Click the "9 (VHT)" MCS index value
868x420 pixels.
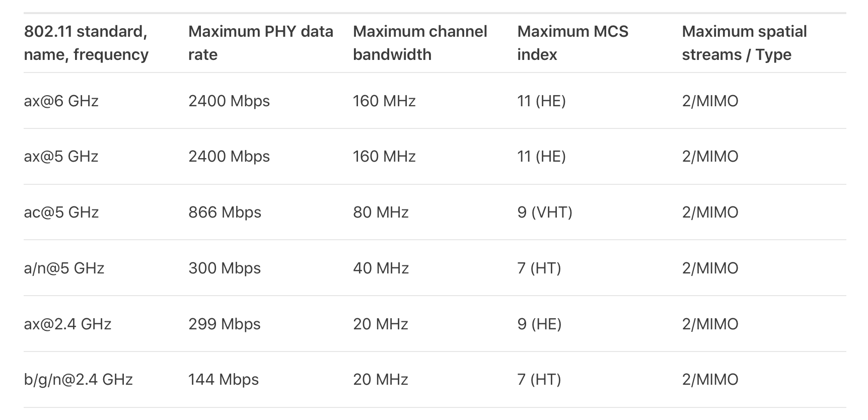click(545, 213)
